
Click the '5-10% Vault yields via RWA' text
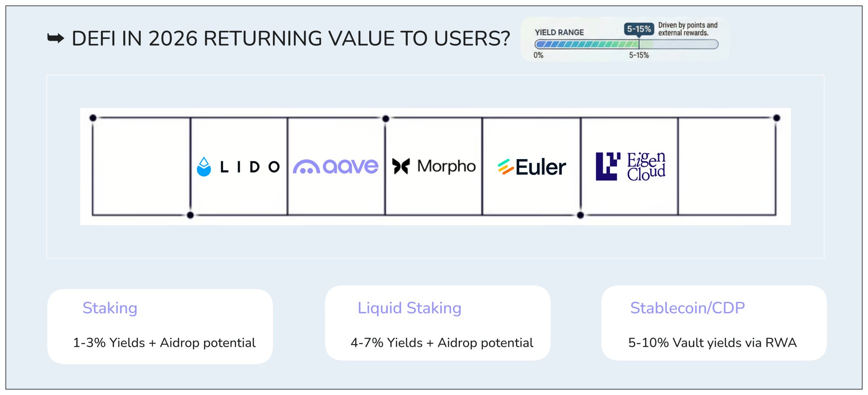point(712,343)
